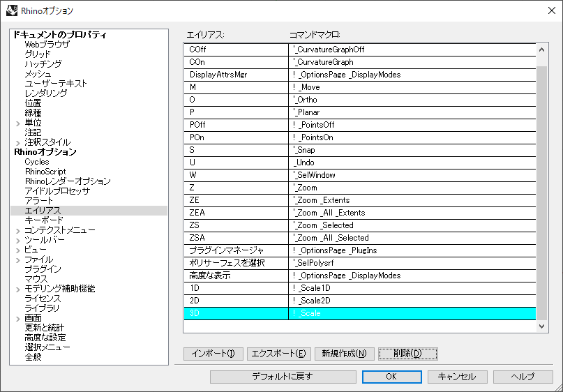Expand the 単位 tree node
The image size is (563, 392).
(18, 124)
